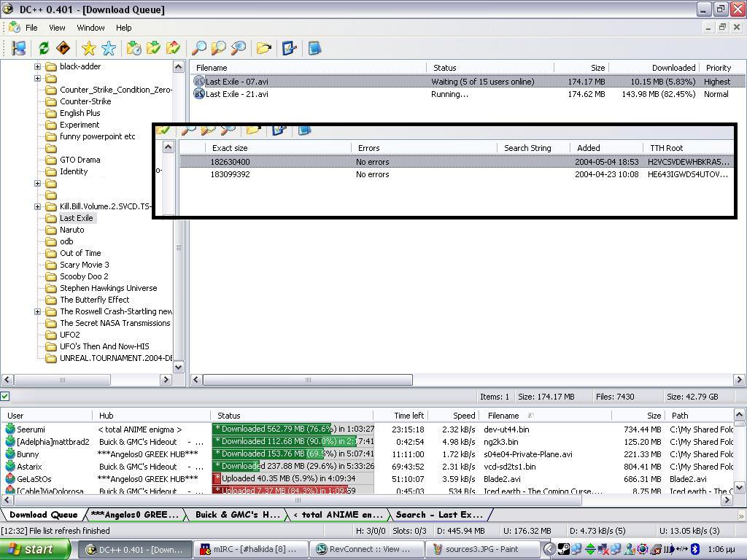Switch to the Buick & GMC's H... tab
The width and height of the screenshot is (747, 560).
point(237,514)
